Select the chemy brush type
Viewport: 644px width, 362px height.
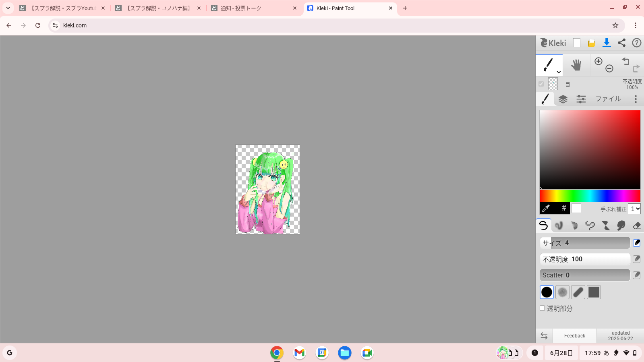(x=605, y=225)
